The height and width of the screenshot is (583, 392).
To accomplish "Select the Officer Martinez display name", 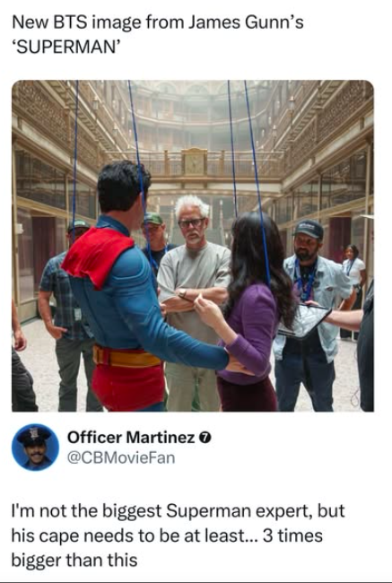I will point(131,438).
